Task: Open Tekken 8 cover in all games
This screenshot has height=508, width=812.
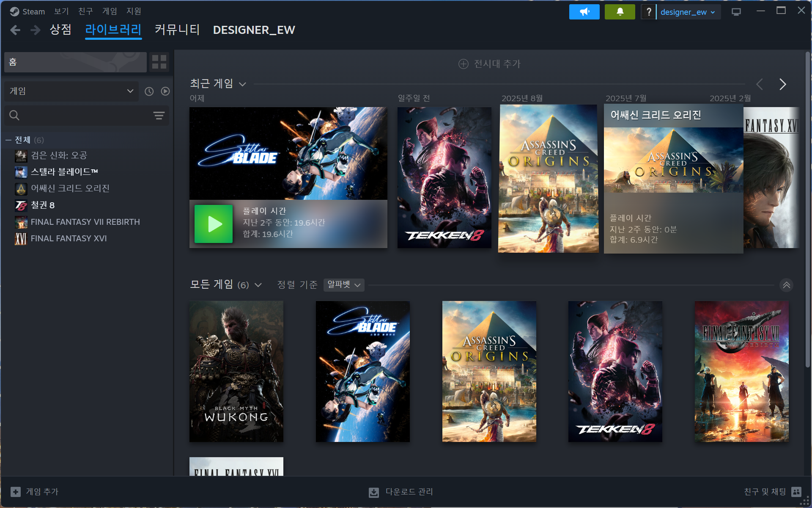Action: pos(615,371)
